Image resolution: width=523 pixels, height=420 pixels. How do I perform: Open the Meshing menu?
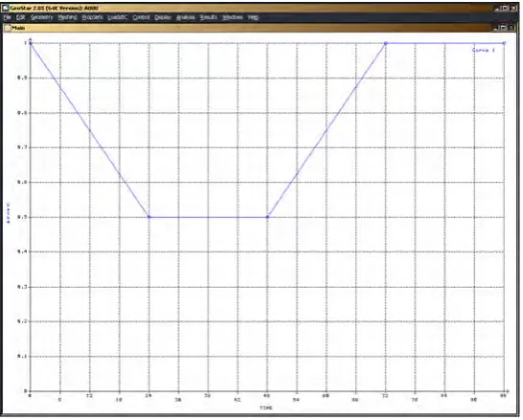tap(67, 17)
